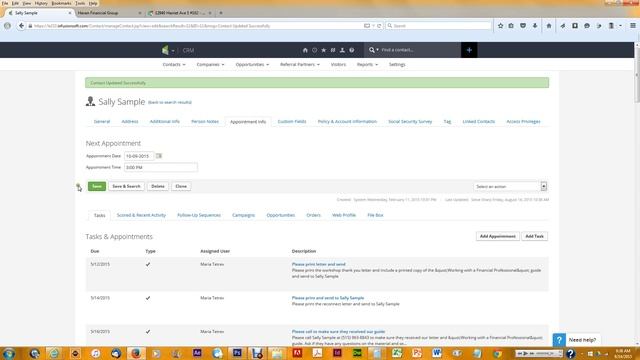640x360 pixels.
Task: Reload the page with refresh icon
Action: coord(379,26)
